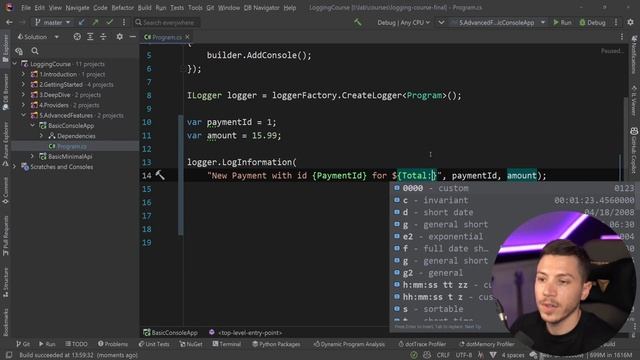Click the locate file target icon

click(x=77, y=37)
